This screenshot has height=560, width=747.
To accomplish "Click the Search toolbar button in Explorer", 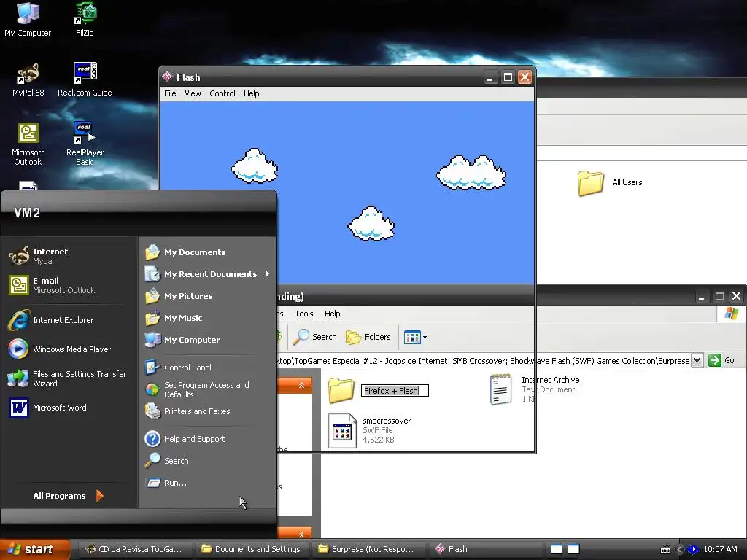I will (x=315, y=337).
